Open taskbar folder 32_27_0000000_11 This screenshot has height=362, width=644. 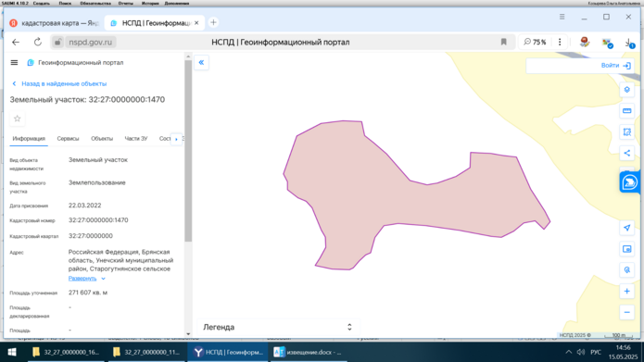pyautogui.click(x=146, y=352)
